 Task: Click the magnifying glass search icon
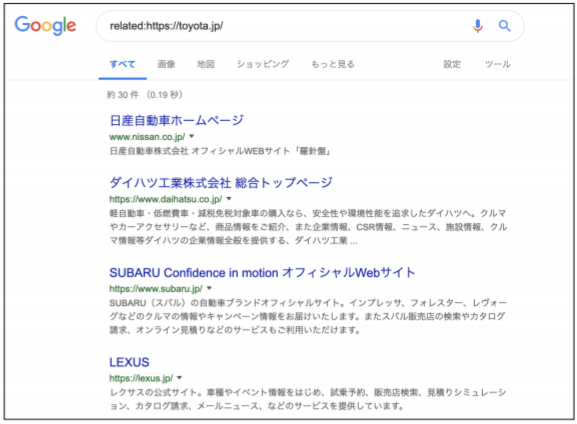pyautogui.click(x=504, y=26)
